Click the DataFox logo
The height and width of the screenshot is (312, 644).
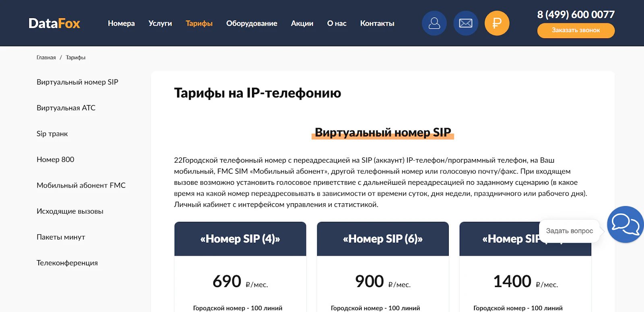(54, 23)
